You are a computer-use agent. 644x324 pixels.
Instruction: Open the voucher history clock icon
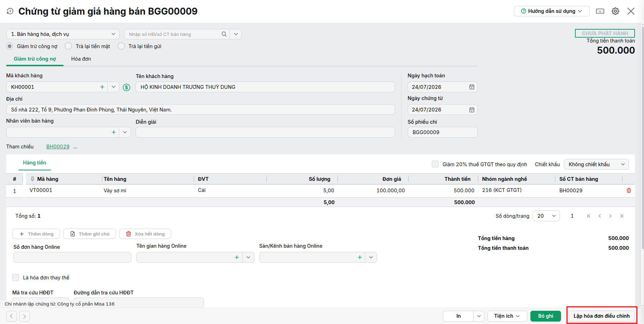click(x=10, y=11)
